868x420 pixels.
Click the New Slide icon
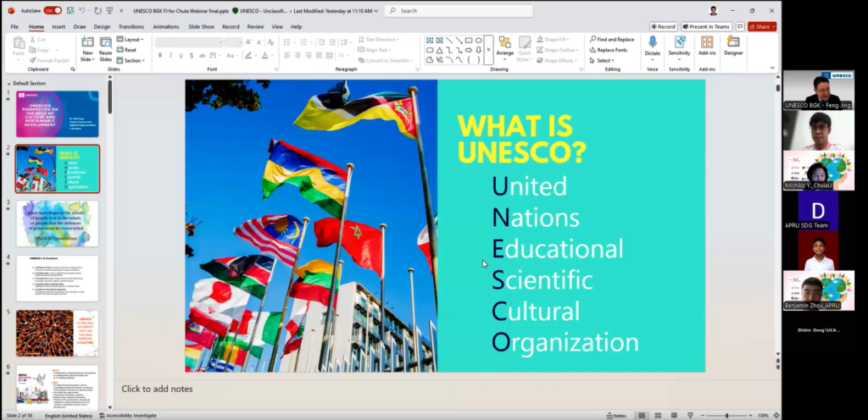(x=87, y=42)
